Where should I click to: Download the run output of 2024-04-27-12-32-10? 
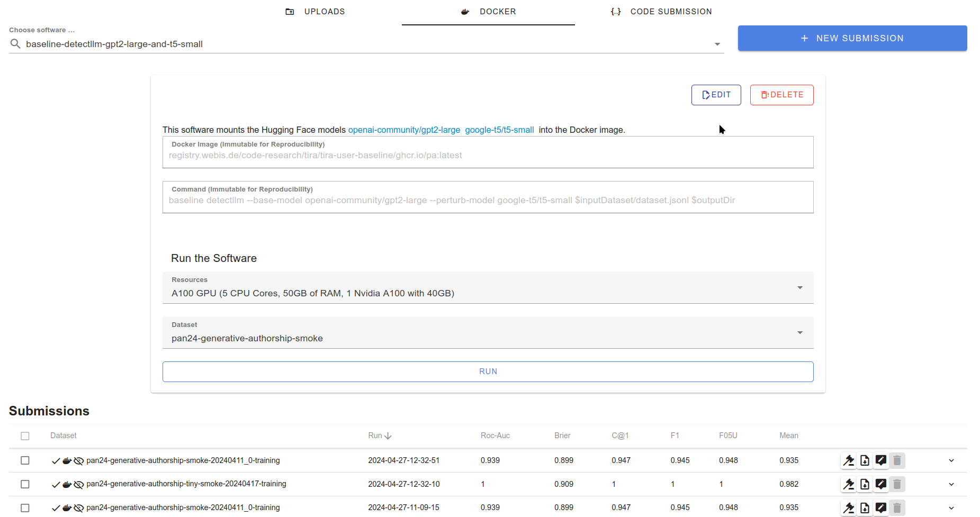[x=865, y=484]
